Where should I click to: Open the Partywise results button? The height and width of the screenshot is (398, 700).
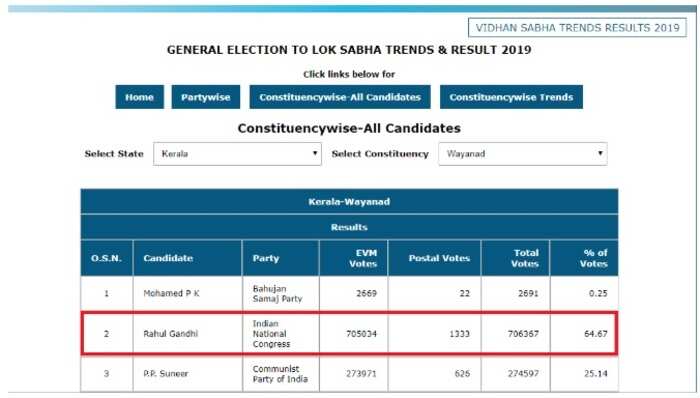(x=205, y=97)
